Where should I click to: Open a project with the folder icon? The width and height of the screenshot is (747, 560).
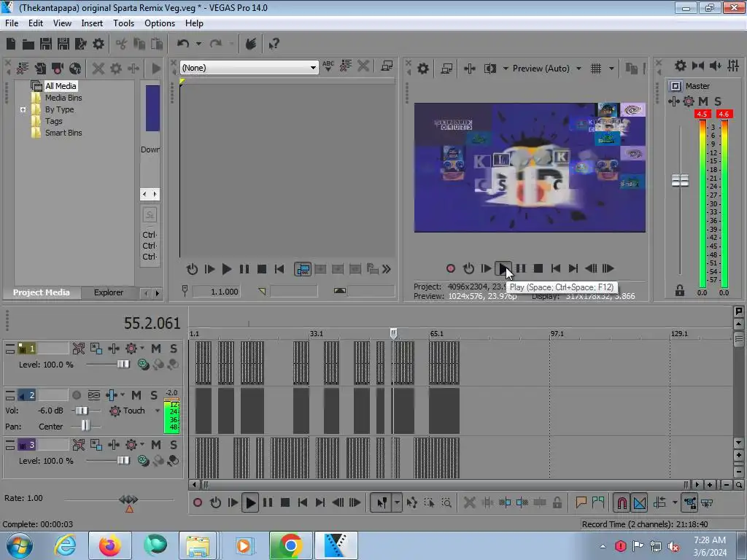28,44
